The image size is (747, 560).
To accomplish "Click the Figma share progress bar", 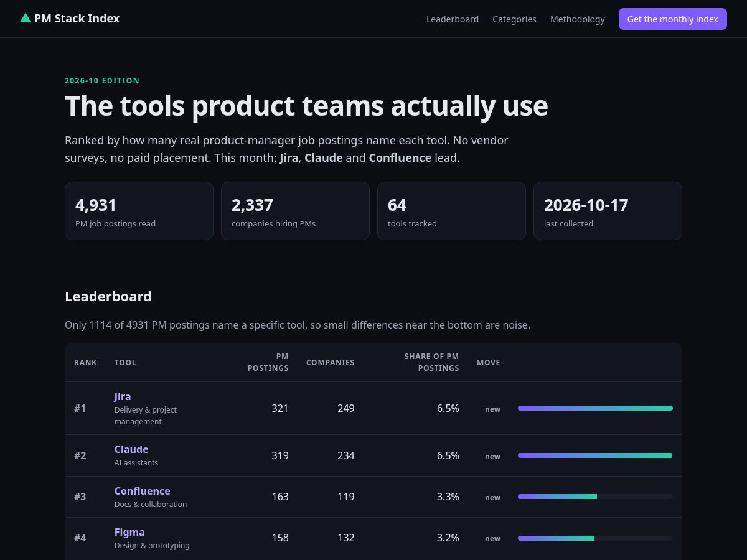I will point(595,538).
